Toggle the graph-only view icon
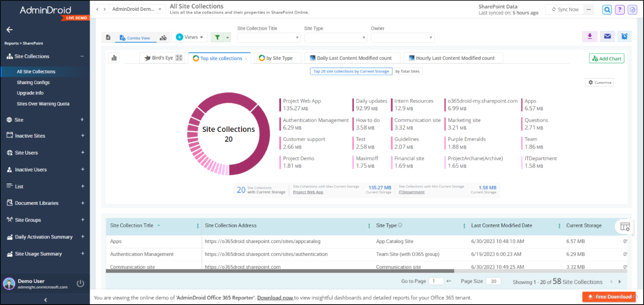The height and width of the screenshot is (305, 644). click(163, 37)
